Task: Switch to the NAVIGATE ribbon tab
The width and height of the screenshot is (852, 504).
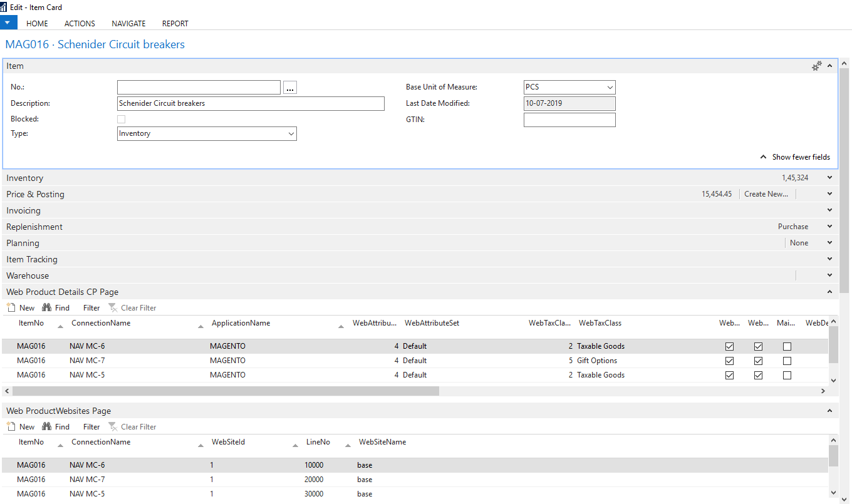Action: [128, 23]
